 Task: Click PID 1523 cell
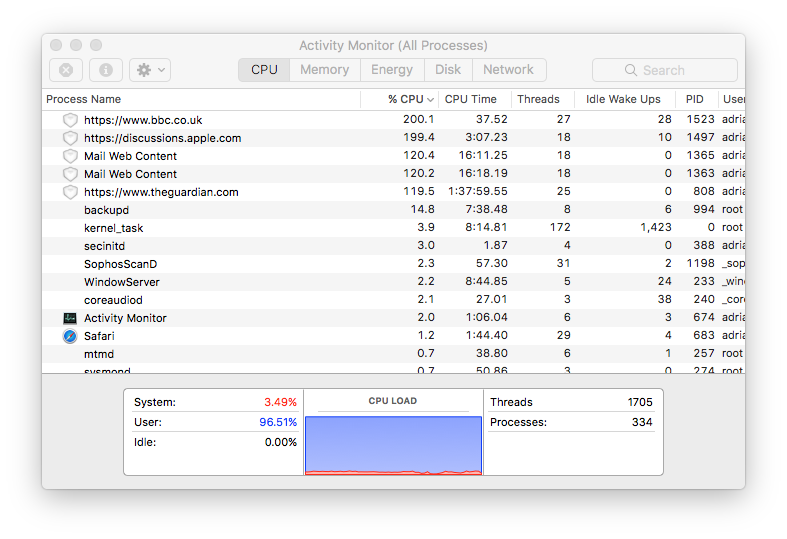[x=700, y=119]
